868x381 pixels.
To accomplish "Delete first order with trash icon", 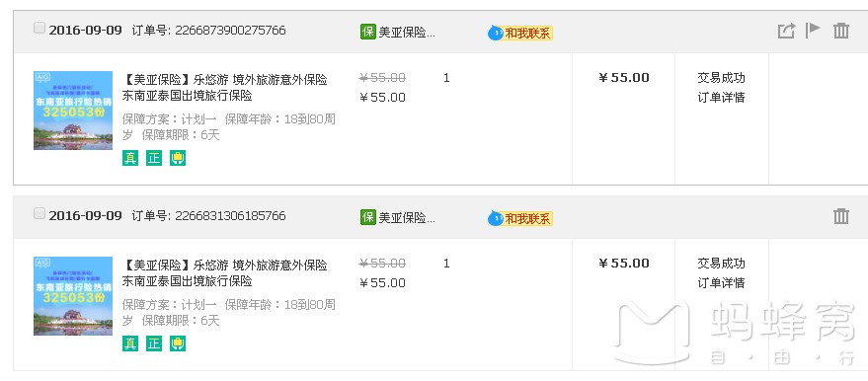I will 841,31.
